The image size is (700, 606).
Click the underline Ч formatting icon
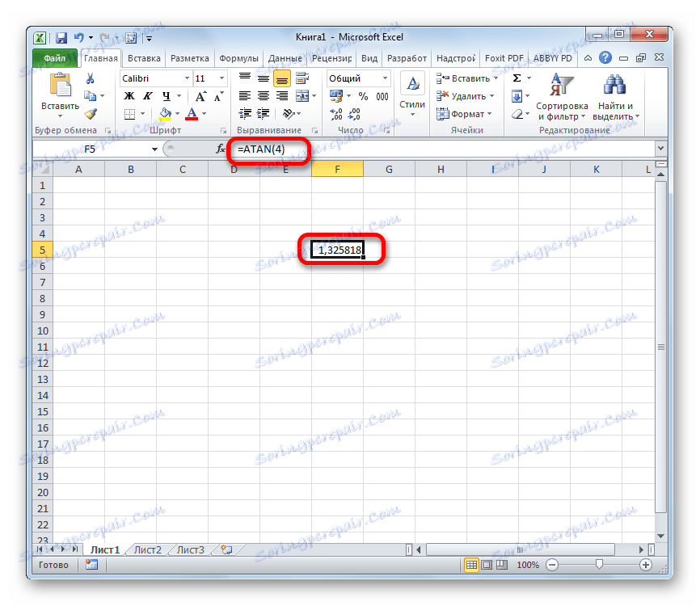click(167, 94)
